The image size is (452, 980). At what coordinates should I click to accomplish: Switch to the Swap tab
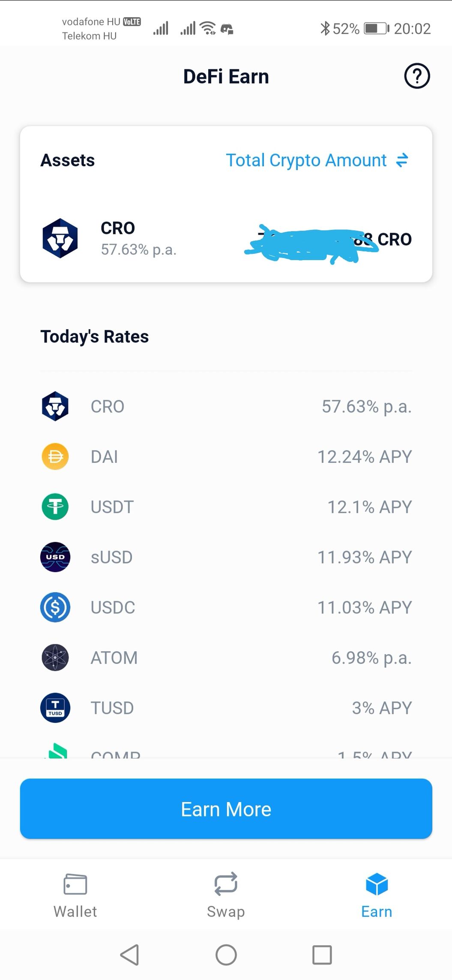(226, 896)
